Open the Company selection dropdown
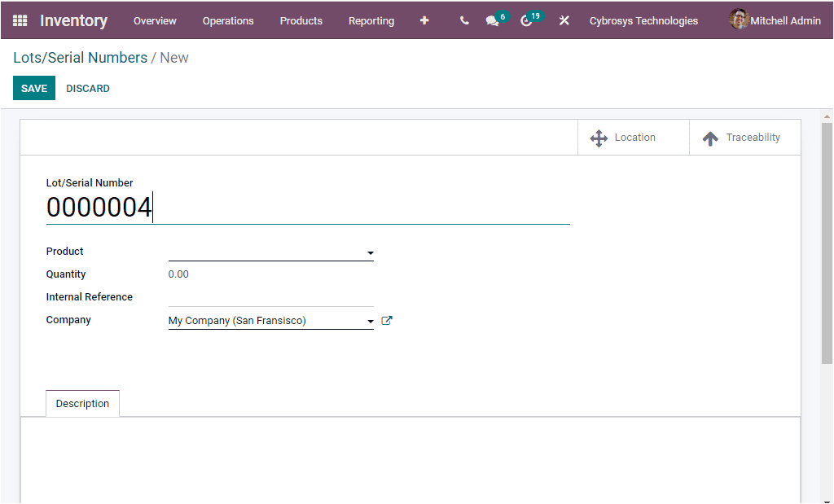Viewport: 834px width, 504px height. 371,319
